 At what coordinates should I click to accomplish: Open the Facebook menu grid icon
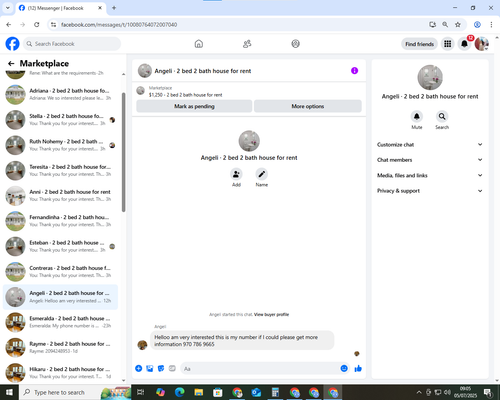[448, 44]
